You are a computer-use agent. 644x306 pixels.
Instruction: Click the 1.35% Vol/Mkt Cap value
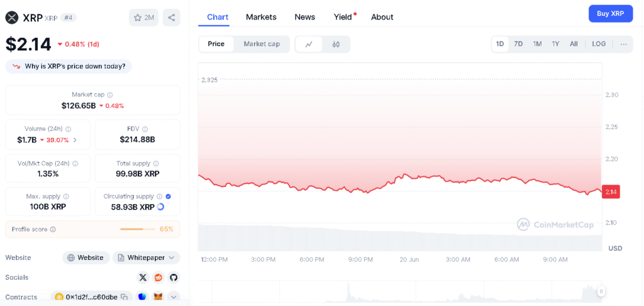pos(48,174)
